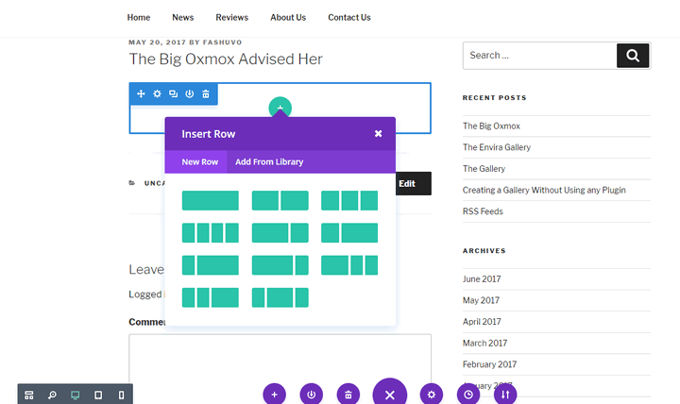680x404 pixels.
Task: Click purple trash circle to clear layout
Action: coord(348,394)
